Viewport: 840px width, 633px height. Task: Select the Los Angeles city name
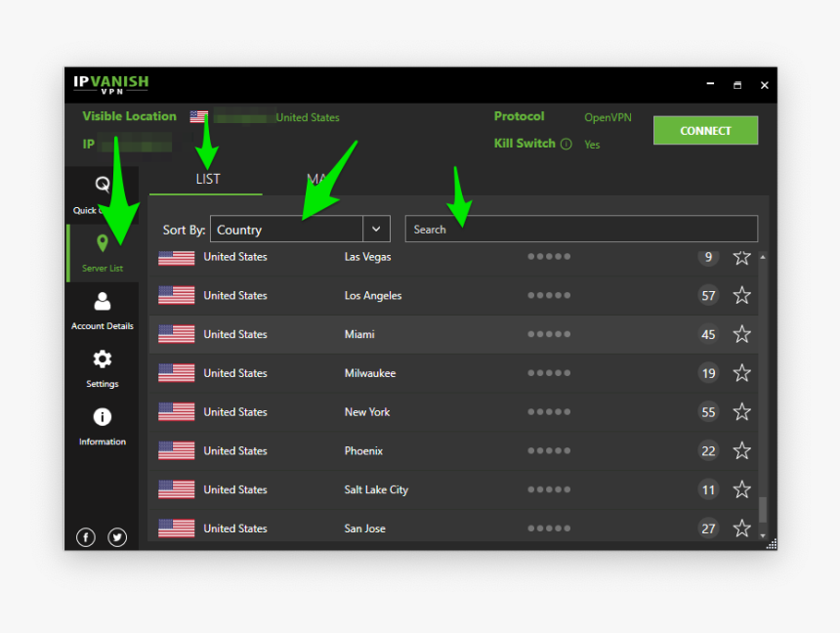click(373, 296)
